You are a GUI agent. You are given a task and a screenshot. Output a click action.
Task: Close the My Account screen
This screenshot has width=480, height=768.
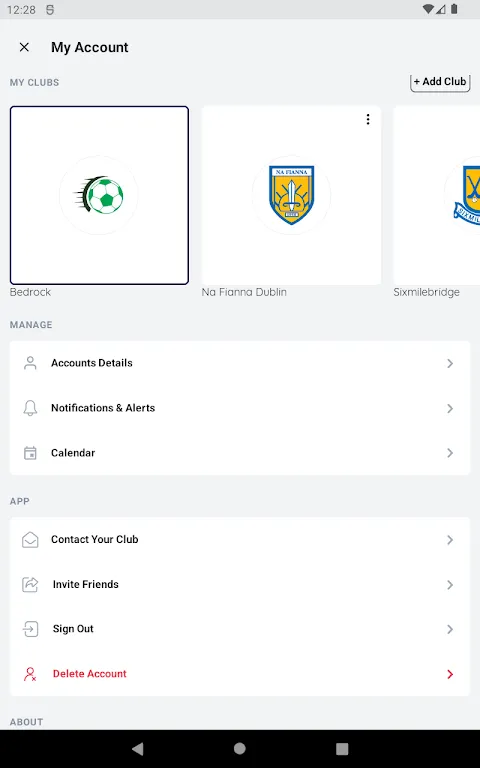click(x=24, y=47)
